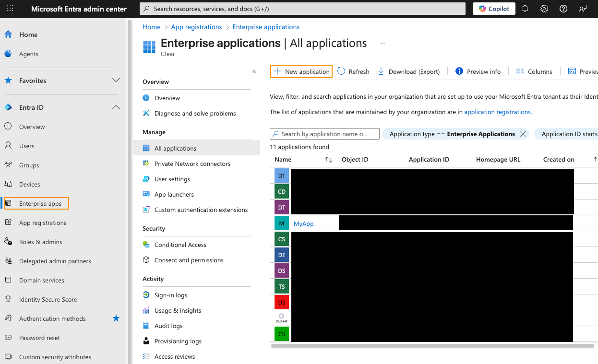Click New application
This screenshot has height=364, width=598.
coord(301,71)
